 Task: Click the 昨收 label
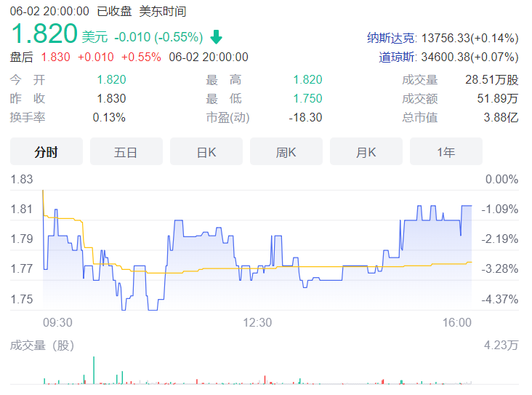[28, 98]
